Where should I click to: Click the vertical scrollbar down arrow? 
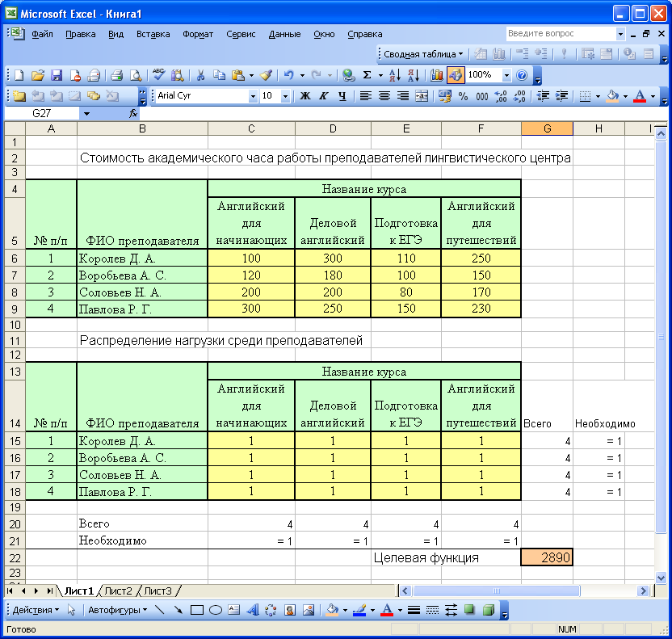(x=661, y=578)
